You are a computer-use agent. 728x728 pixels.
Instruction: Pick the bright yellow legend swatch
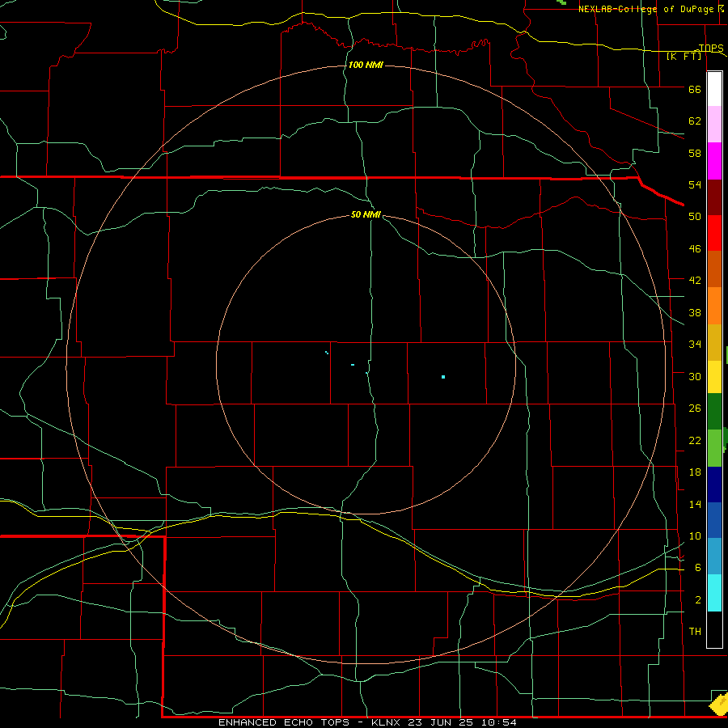[x=714, y=377]
